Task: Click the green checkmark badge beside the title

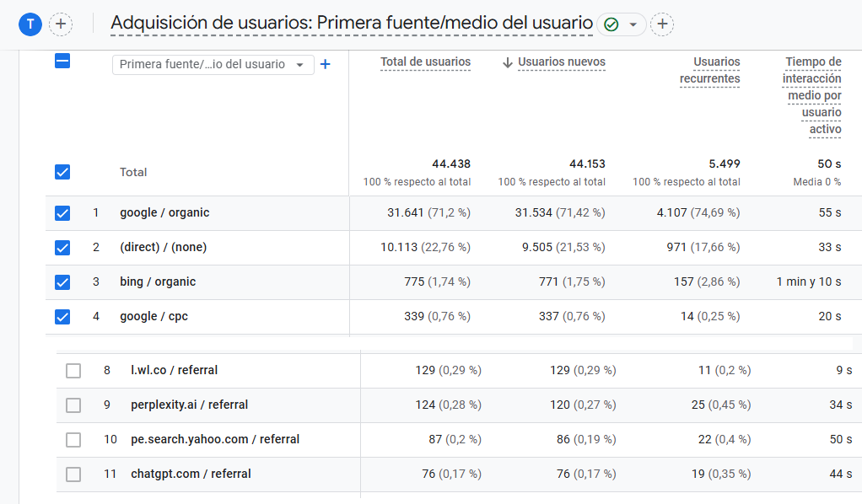Action: (610, 24)
